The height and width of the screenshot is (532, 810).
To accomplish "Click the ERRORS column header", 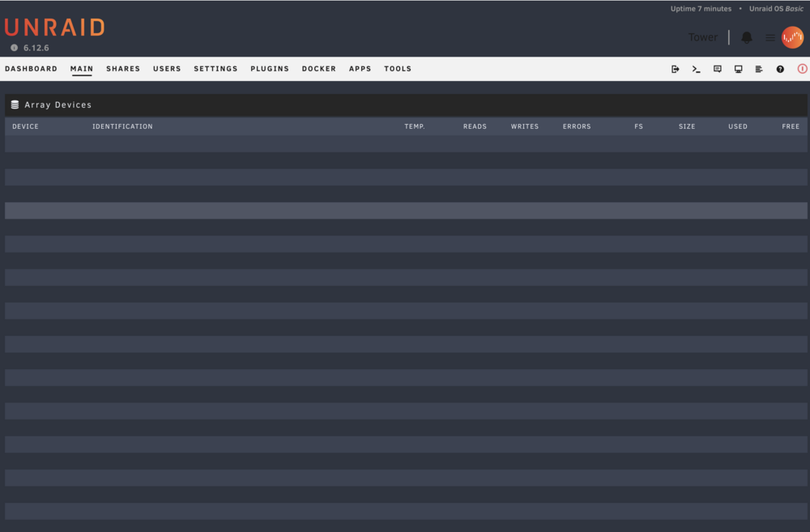I will pos(577,126).
